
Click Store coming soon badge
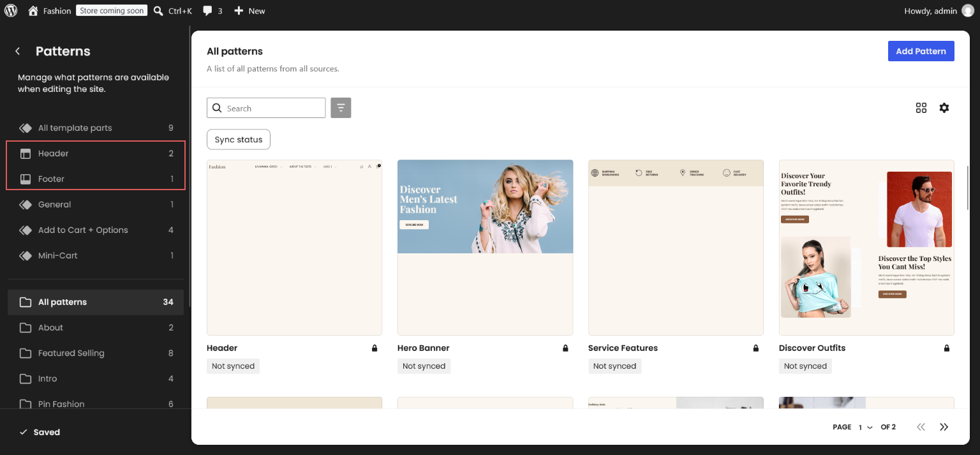pos(112,11)
